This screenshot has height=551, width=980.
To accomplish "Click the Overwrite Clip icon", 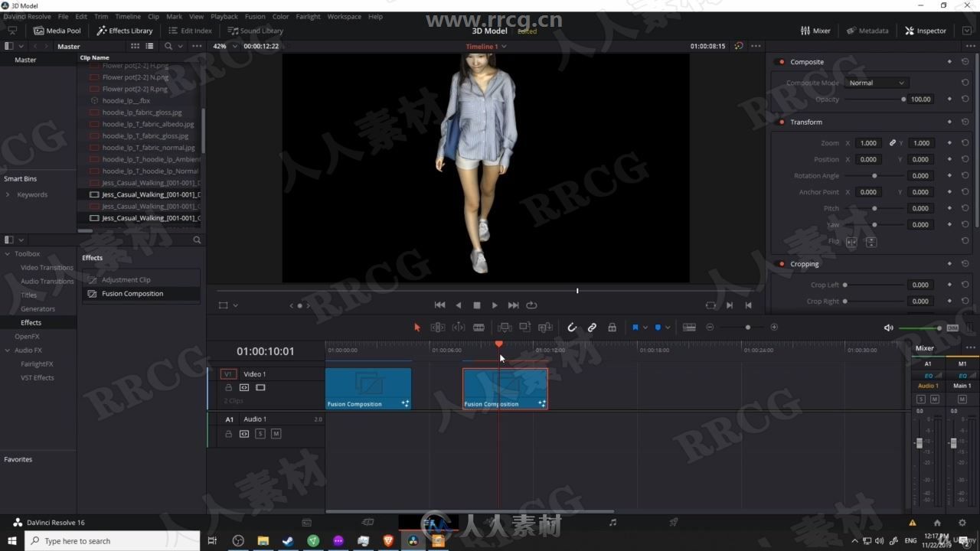I will (x=524, y=328).
